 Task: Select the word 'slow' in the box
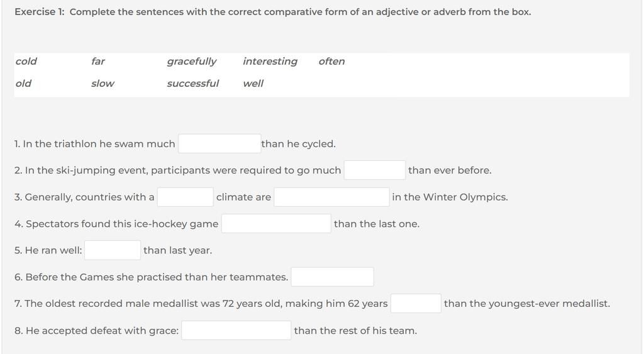[103, 84]
